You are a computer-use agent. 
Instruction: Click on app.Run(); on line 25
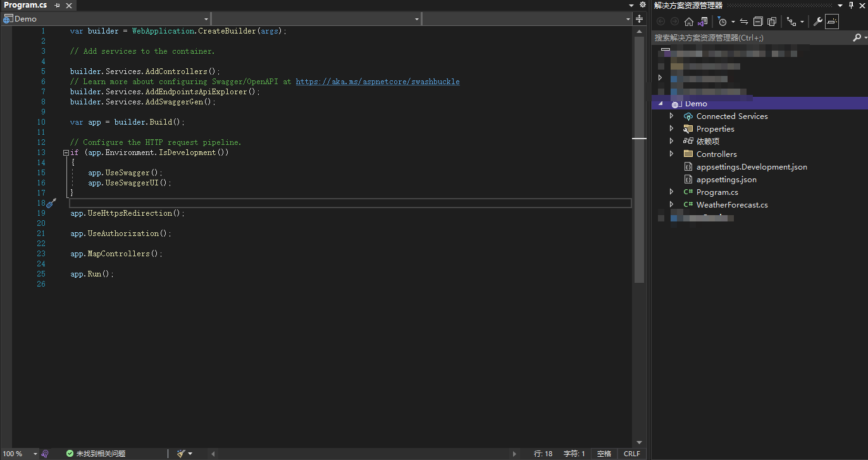point(92,274)
